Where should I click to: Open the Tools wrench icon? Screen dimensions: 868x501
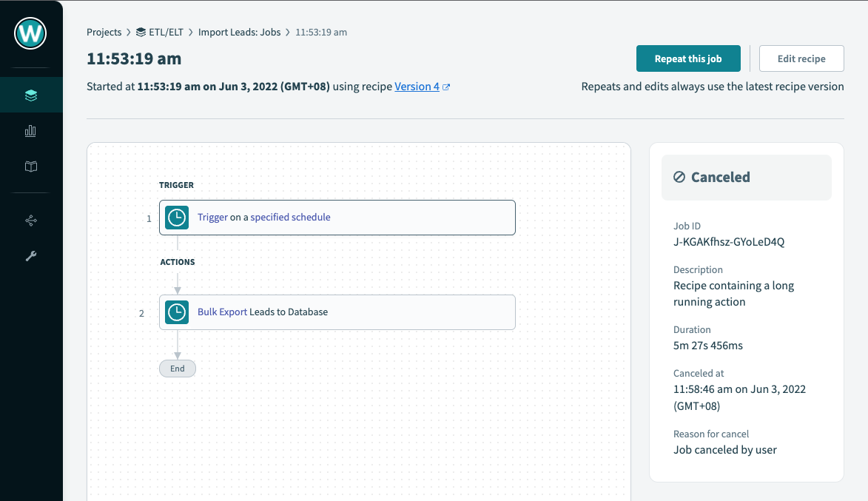click(31, 256)
